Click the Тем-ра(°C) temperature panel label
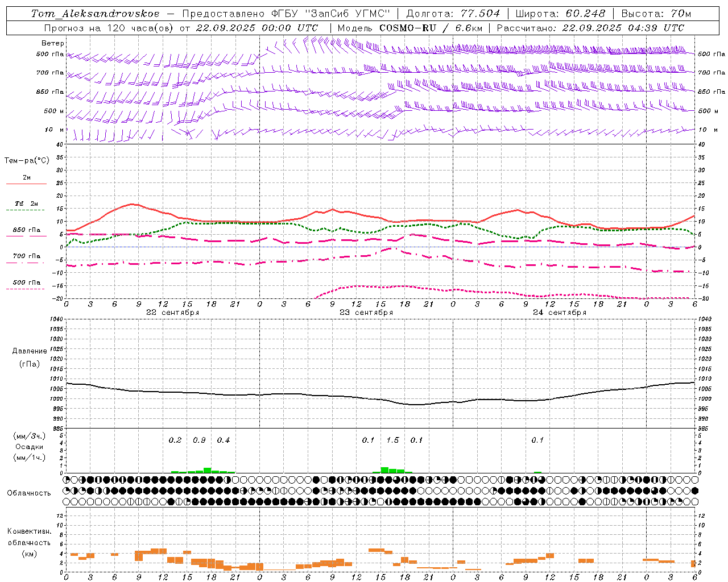728x582 pixels. pos(27,161)
